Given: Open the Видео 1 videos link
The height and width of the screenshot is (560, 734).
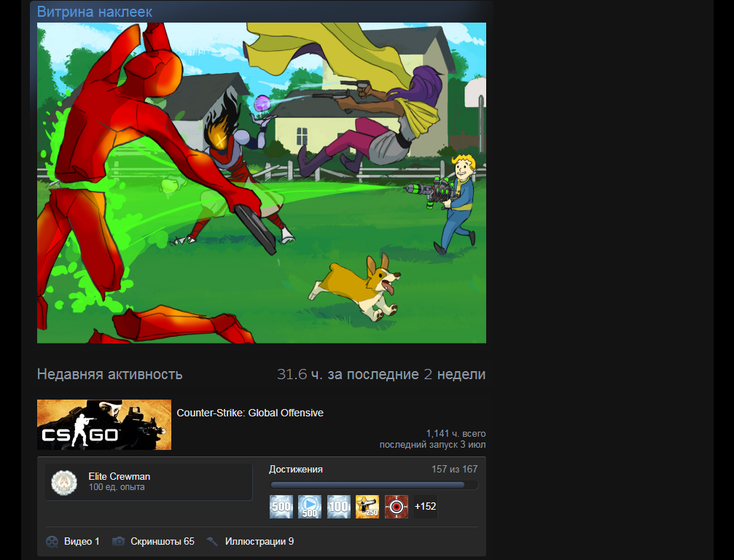Looking at the screenshot, I should 82,541.
